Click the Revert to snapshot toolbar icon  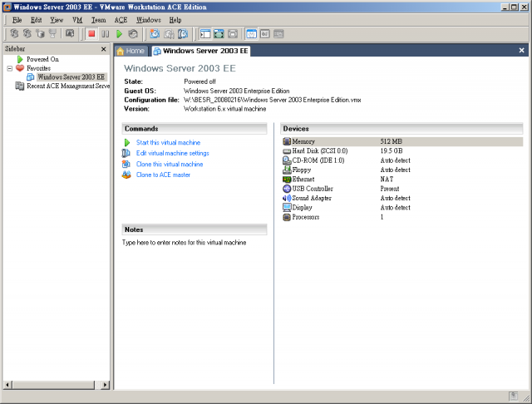(x=169, y=34)
